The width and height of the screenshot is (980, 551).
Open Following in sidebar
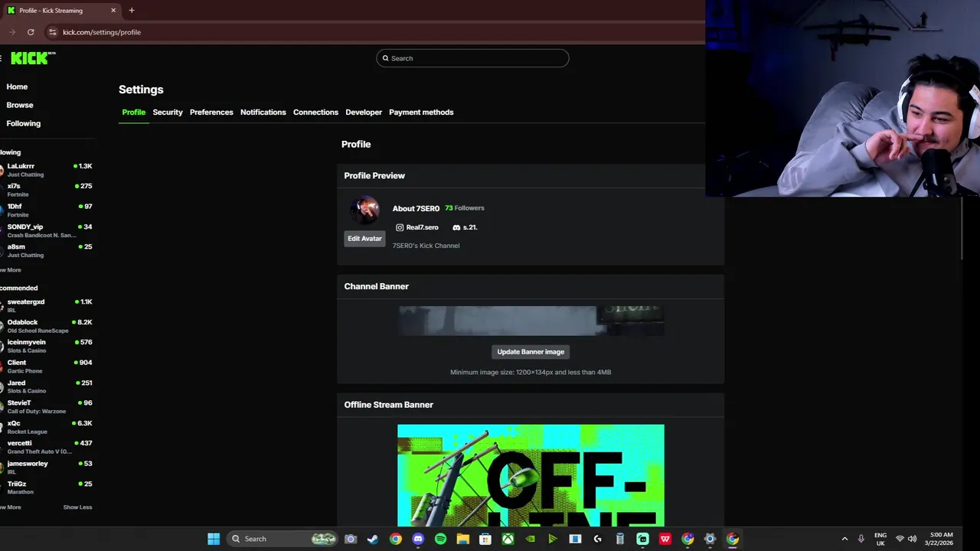[x=24, y=123]
